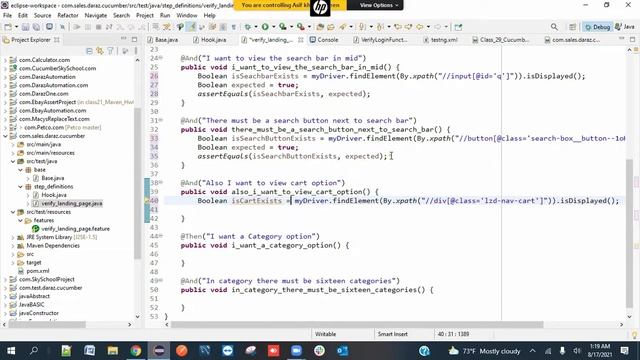Open Outlook from the taskbar
Screen dimensions: 640x360
coord(342,351)
